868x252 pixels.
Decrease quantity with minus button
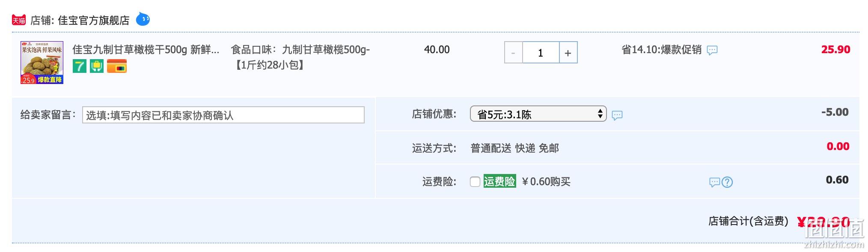click(513, 53)
